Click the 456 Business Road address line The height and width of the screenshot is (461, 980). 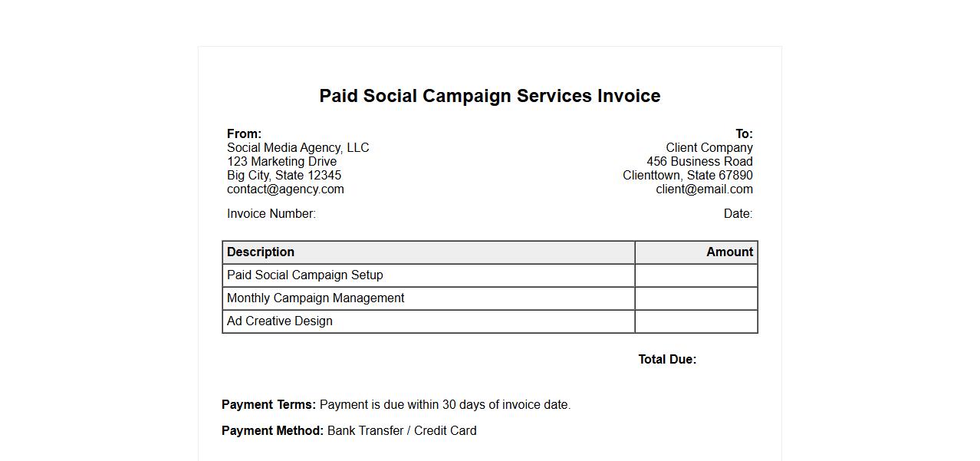point(699,162)
